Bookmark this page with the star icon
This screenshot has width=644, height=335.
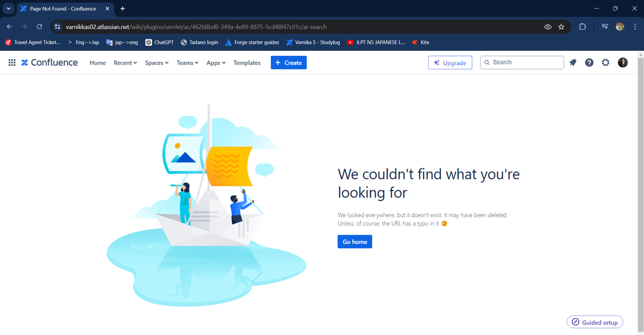(561, 26)
